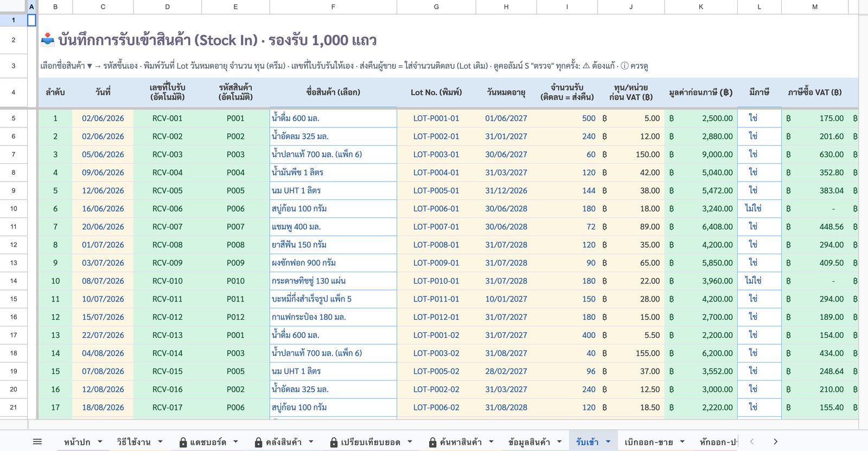Image resolution: width=868 pixels, height=451 pixels.
Task: Click date cell 20/06/2026
Action: 103,227
